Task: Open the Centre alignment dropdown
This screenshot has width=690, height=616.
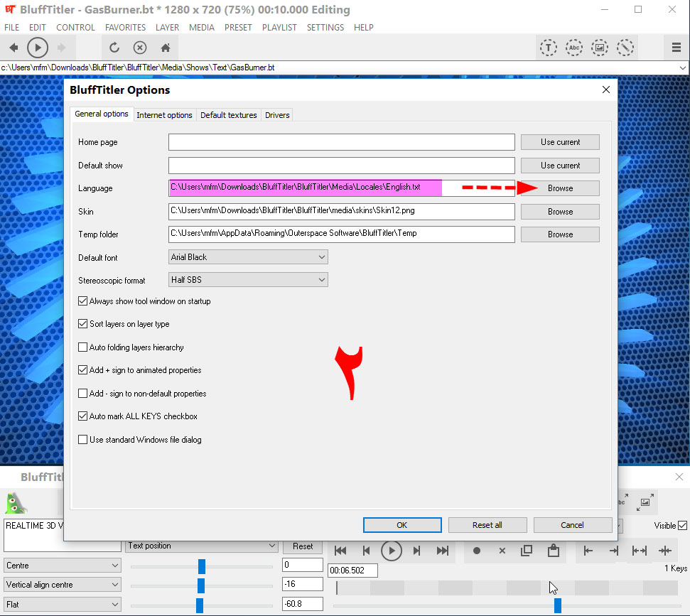Action: 62,566
